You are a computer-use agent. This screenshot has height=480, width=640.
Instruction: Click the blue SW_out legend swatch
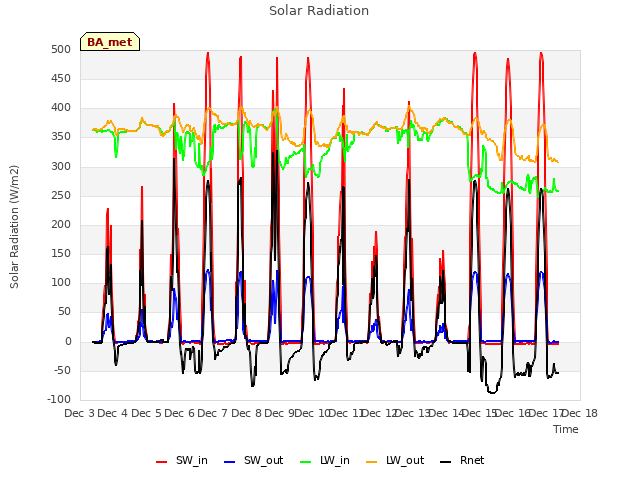(x=230, y=462)
